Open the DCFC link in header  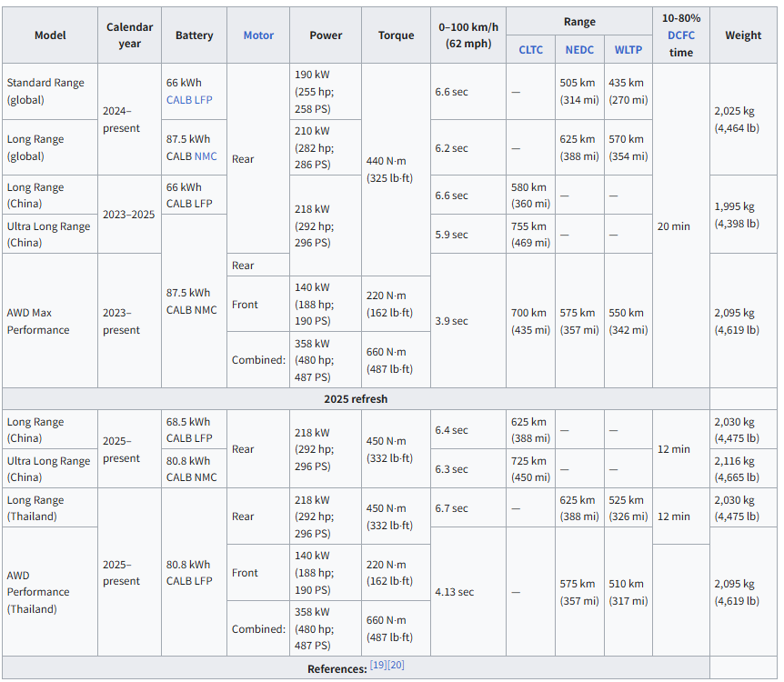click(680, 35)
